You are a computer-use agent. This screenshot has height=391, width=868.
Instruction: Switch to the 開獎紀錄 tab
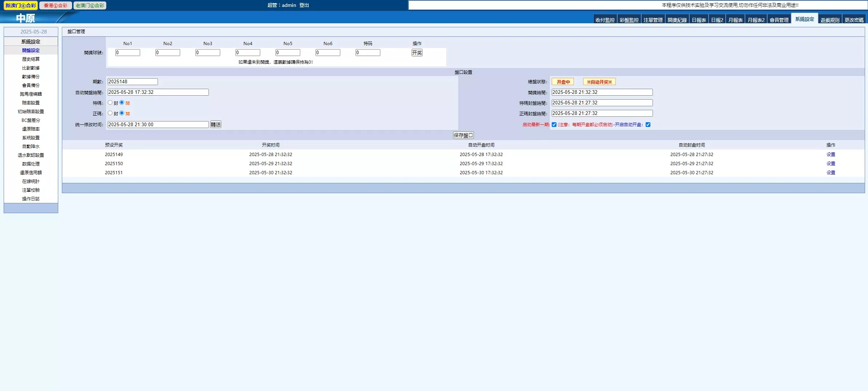click(677, 20)
